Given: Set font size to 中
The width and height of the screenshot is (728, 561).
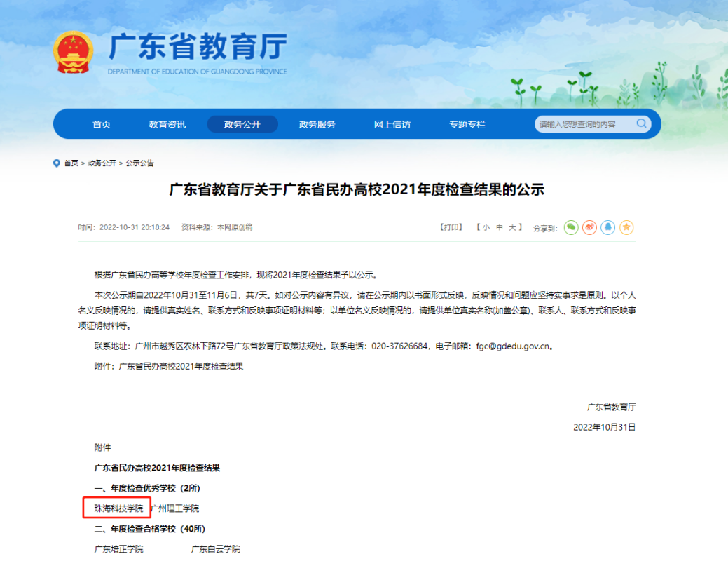Looking at the screenshot, I should click(x=499, y=227).
